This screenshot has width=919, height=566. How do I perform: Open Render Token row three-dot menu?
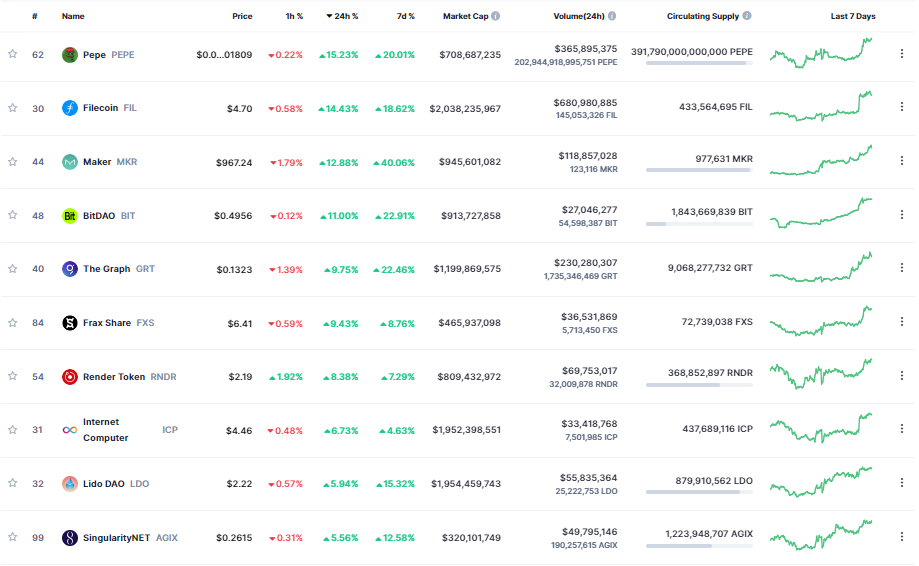tap(901, 376)
